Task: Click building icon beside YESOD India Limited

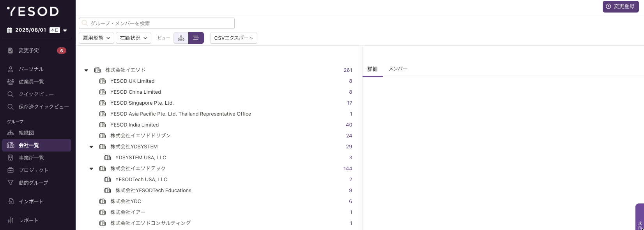Action: (103, 125)
